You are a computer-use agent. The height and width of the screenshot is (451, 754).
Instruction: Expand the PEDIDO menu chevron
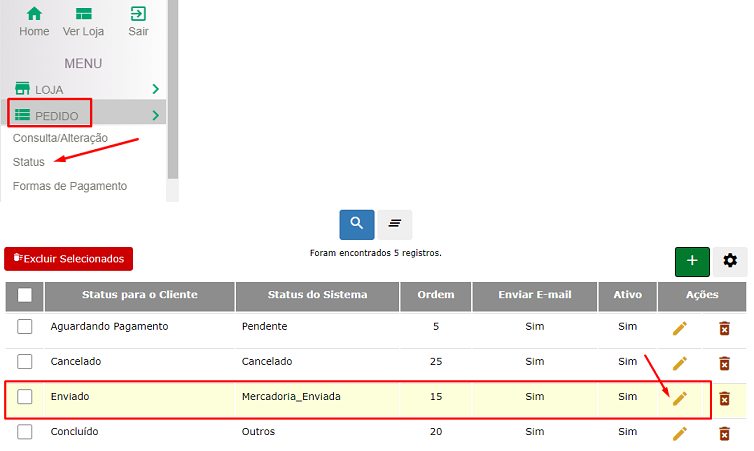[x=155, y=115]
